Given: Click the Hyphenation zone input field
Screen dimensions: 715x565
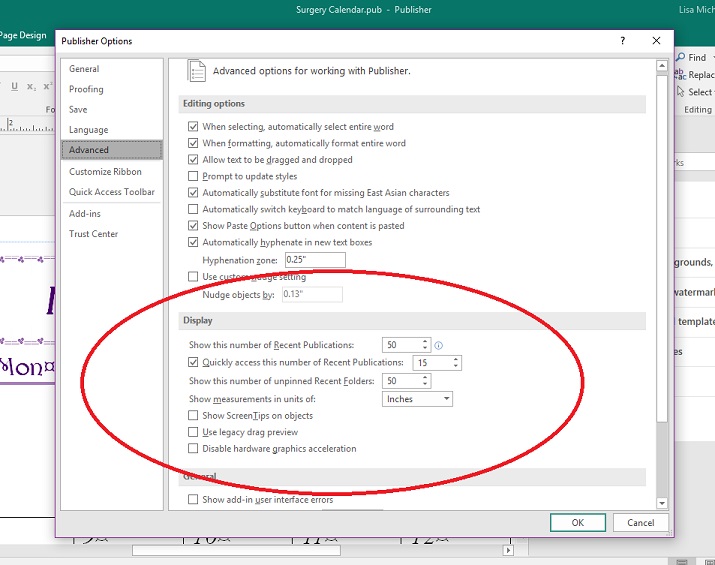Looking at the screenshot, I should pos(315,260).
